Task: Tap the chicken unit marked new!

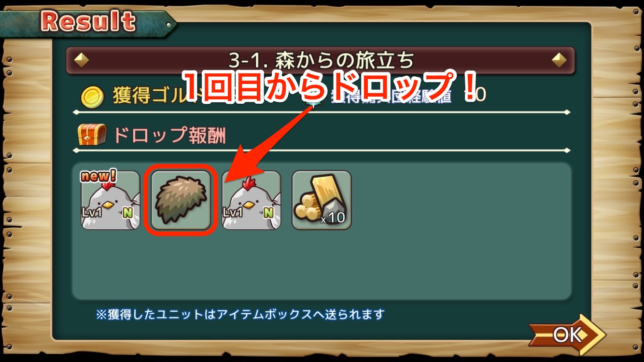Action: (x=111, y=200)
